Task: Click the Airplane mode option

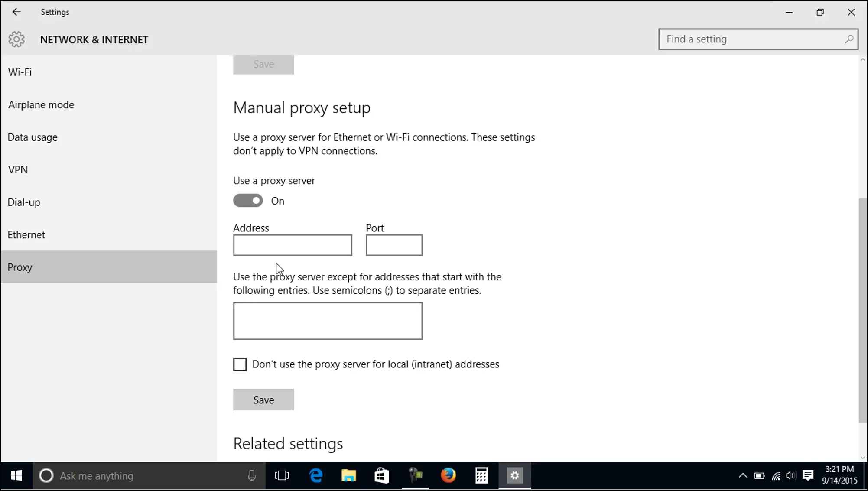Action: tap(41, 104)
